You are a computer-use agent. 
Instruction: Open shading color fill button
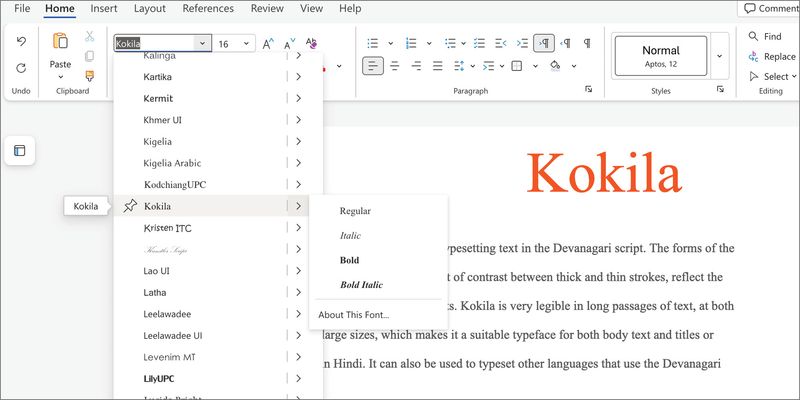point(556,67)
